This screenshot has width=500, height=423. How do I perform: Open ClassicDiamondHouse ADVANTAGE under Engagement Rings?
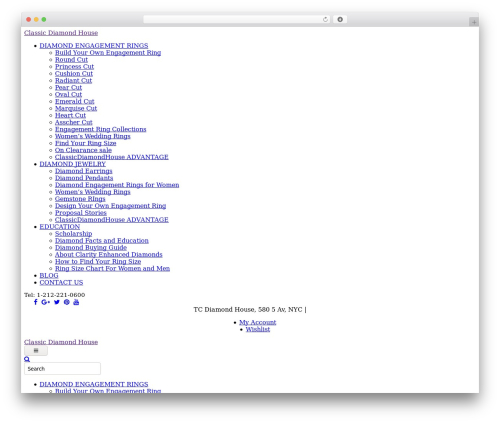(x=112, y=157)
